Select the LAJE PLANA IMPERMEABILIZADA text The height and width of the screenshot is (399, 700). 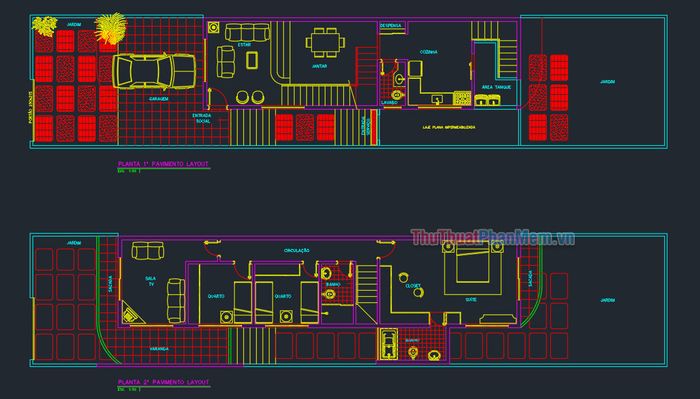[x=449, y=127]
